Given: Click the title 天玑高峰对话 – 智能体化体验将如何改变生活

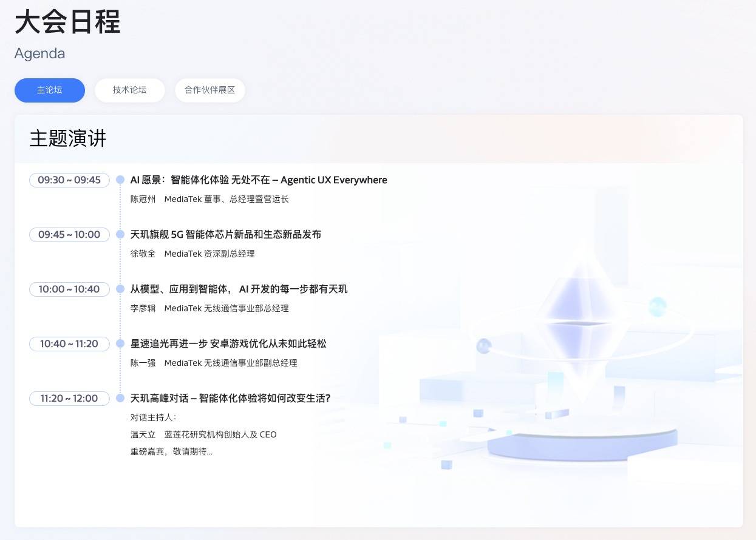Looking at the screenshot, I should coord(230,398).
